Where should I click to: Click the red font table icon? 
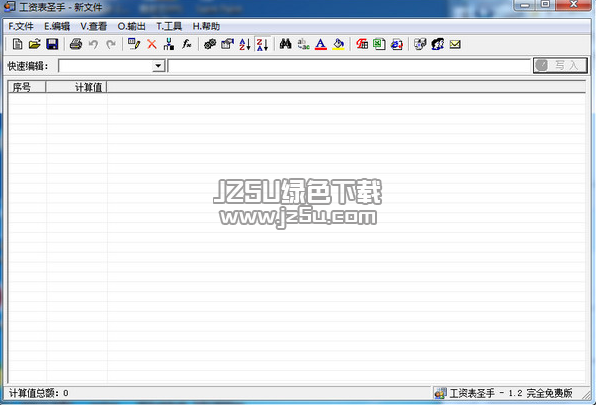point(362,44)
